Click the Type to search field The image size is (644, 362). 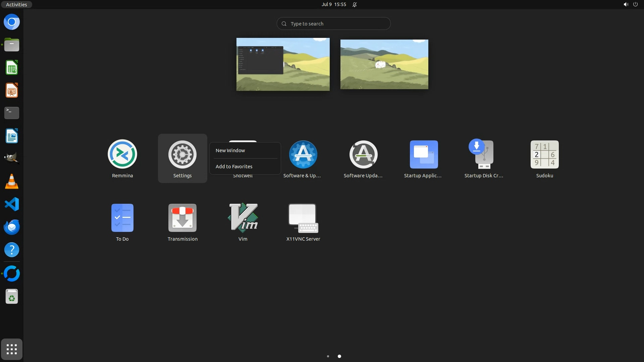click(x=333, y=24)
